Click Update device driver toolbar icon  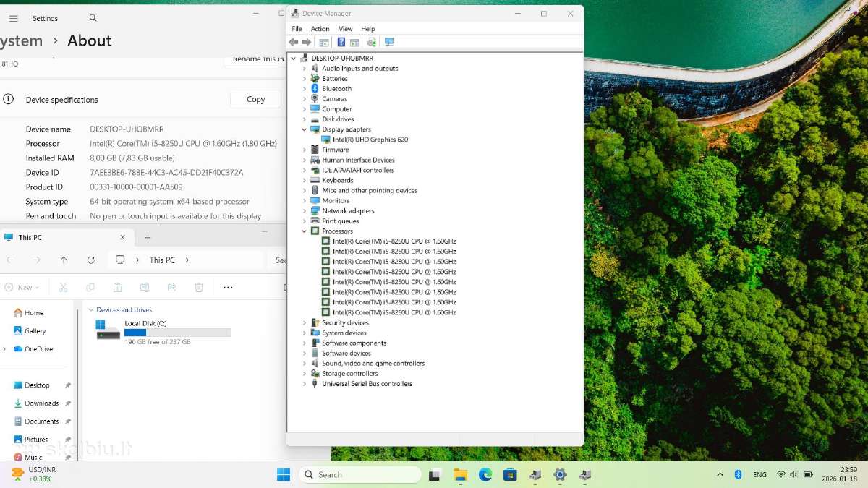[372, 42]
